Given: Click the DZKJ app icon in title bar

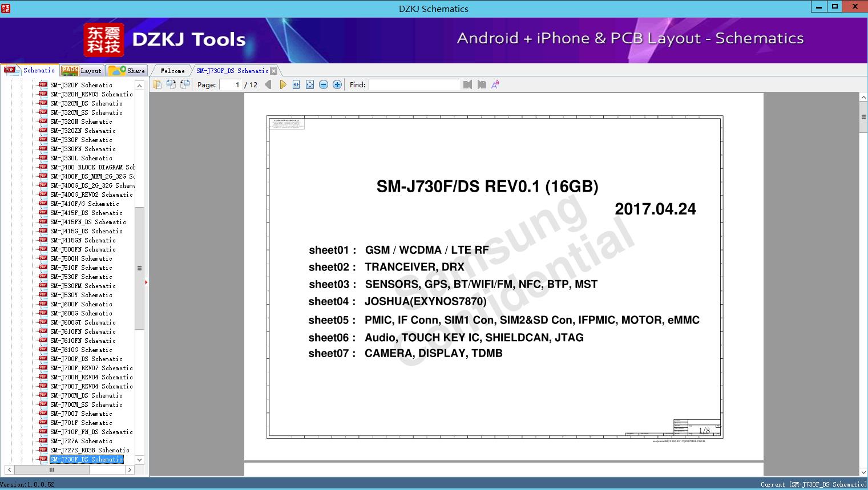Looking at the screenshot, I should coord(6,8).
